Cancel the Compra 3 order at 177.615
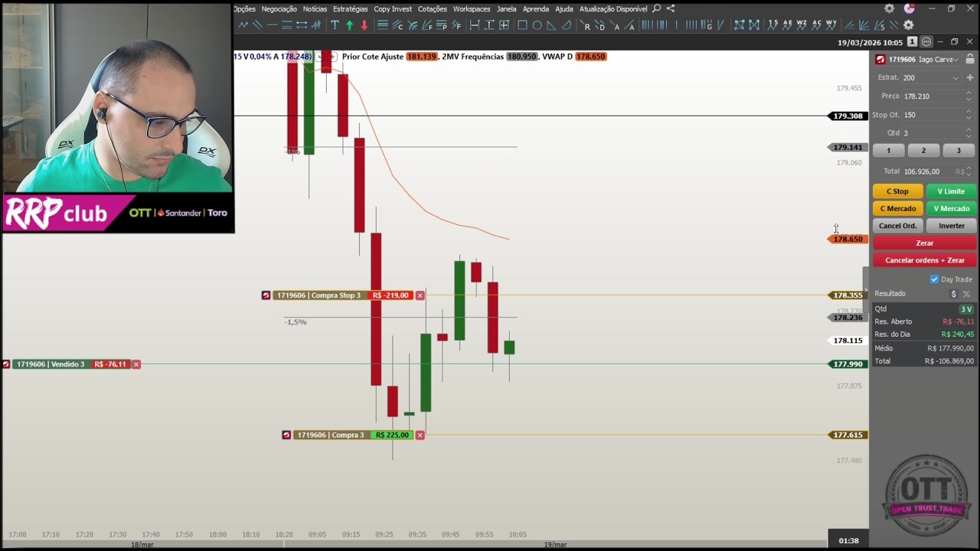 click(420, 435)
